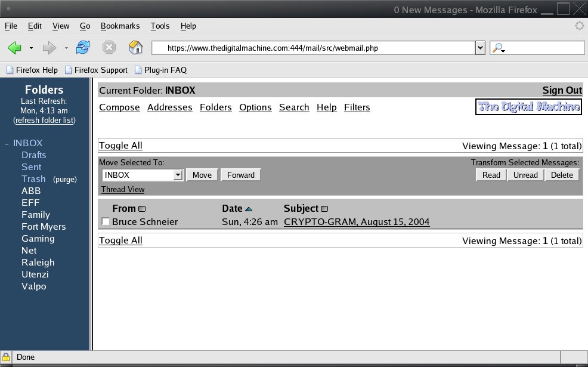588x367 pixels.
Task: Click the Stop loading icon
Action: (x=109, y=48)
